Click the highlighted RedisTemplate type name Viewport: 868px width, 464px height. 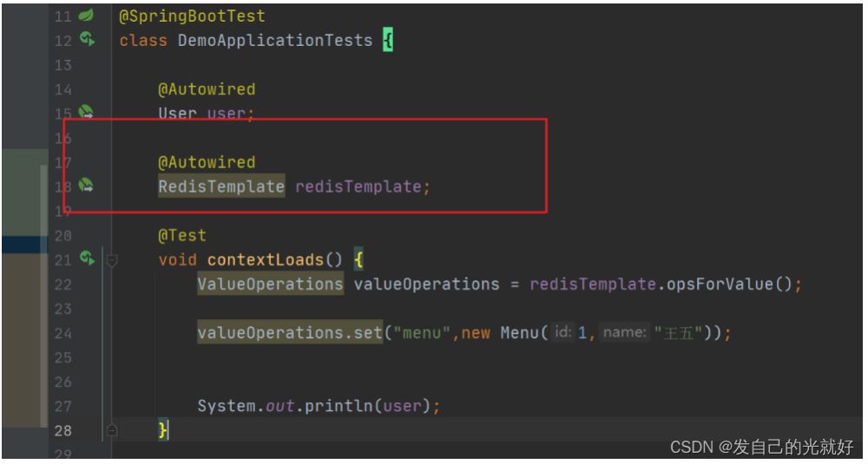[220, 186]
